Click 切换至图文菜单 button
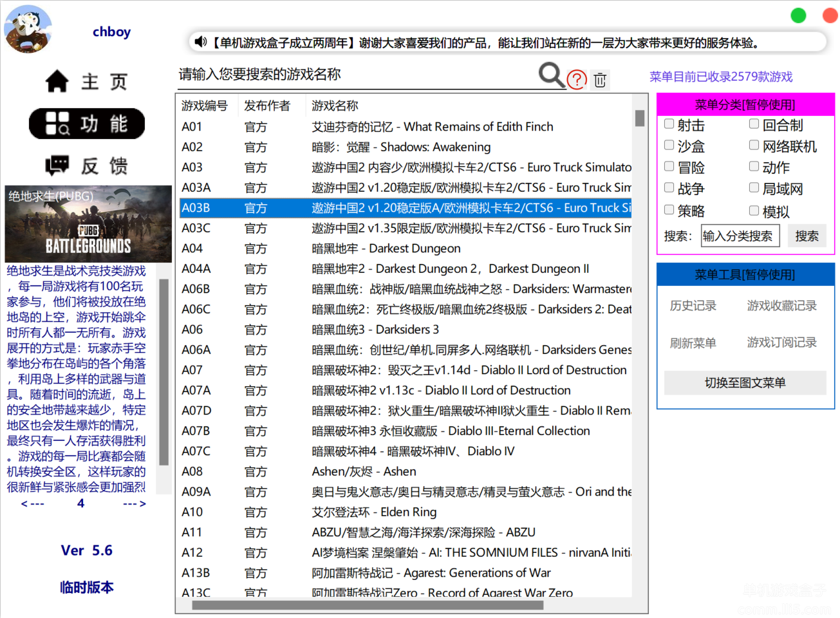This screenshot has height=618, width=840. [745, 383]
